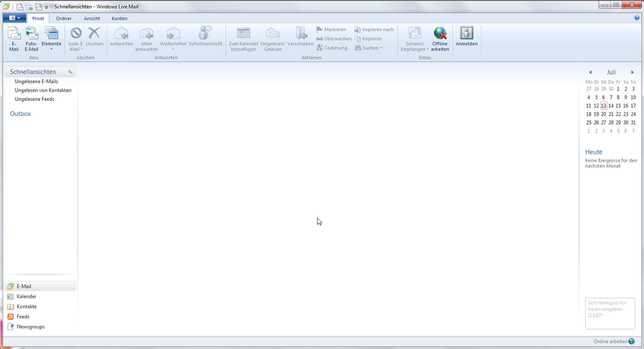The width and height of the screenshot is (644, 349).
Task: Click the Junk-E-Mail icon
Action: (76, 33)
